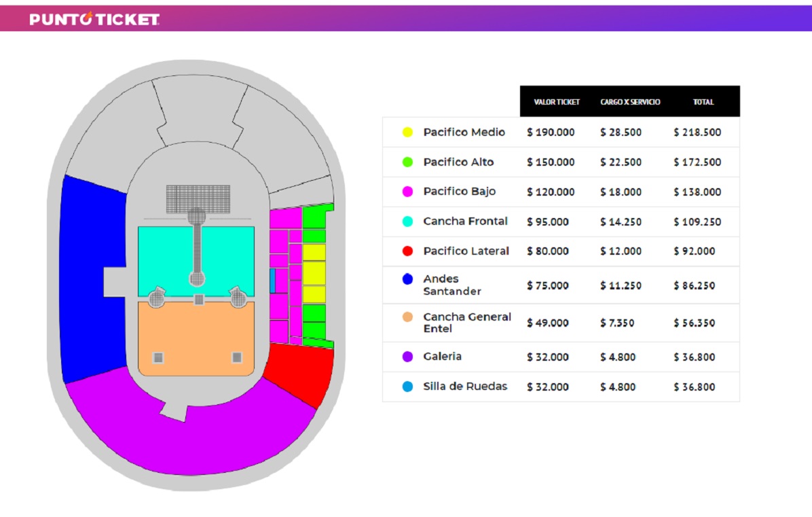Select the yellow Pacifico Medio color dot

pyautogui.click(x=407, y=132)
